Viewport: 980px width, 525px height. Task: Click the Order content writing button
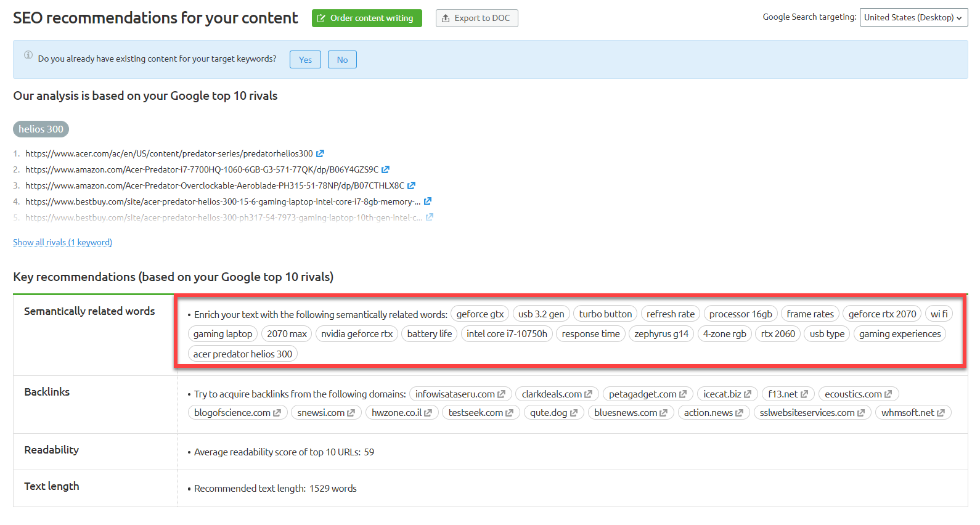click(367, 18)
